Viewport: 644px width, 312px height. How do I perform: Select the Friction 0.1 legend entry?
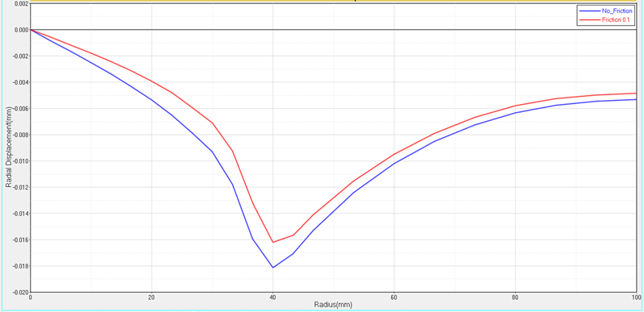[616, 19]
